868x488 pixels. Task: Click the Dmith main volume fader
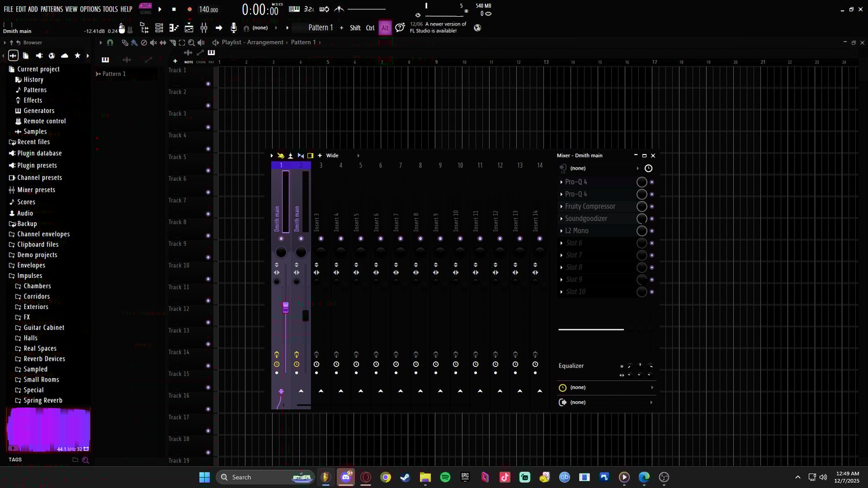[x=285, y=307]
